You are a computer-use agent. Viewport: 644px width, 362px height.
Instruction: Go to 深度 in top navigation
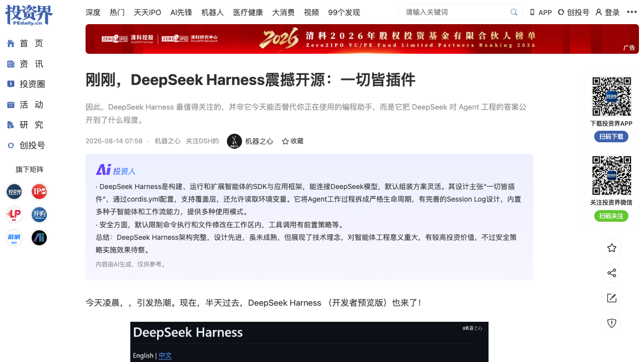click(93, 12)
